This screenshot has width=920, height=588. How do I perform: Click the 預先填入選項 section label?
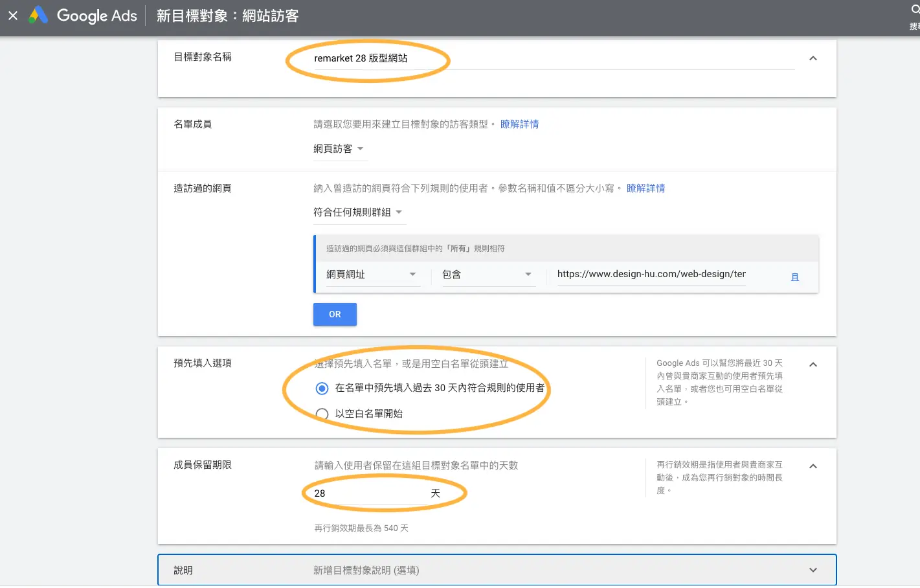203,363
